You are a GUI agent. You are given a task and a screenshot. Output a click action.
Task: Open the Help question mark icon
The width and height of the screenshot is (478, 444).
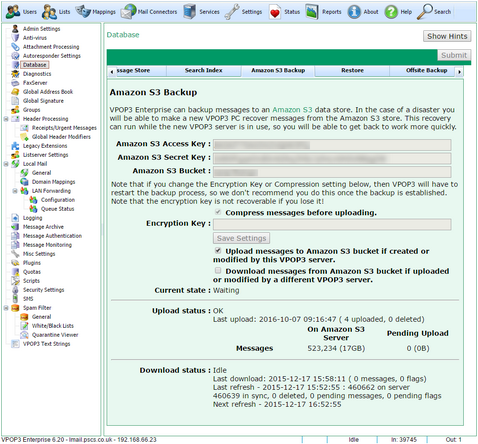(x=391, y=12)
